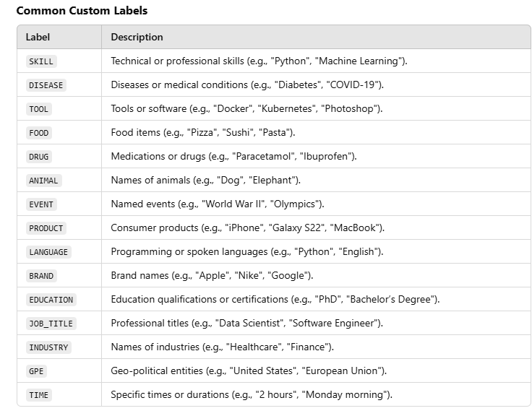
Task: Click the EDUCATION label code chip
Action: pyautogui.click(x=51, y=300)
